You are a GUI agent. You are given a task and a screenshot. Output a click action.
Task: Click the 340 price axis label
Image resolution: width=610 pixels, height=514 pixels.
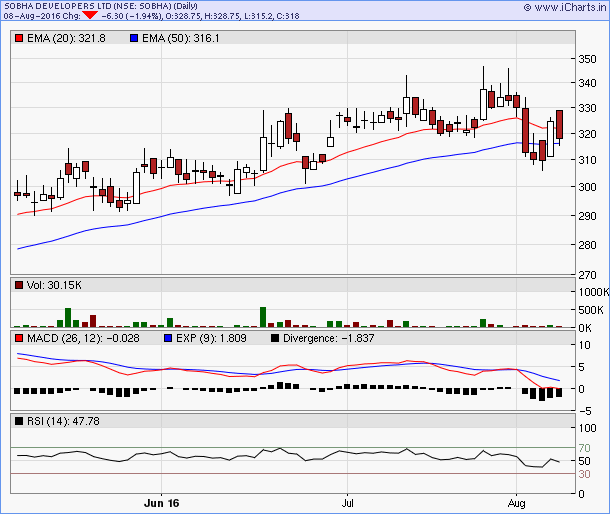click(587, 83)
